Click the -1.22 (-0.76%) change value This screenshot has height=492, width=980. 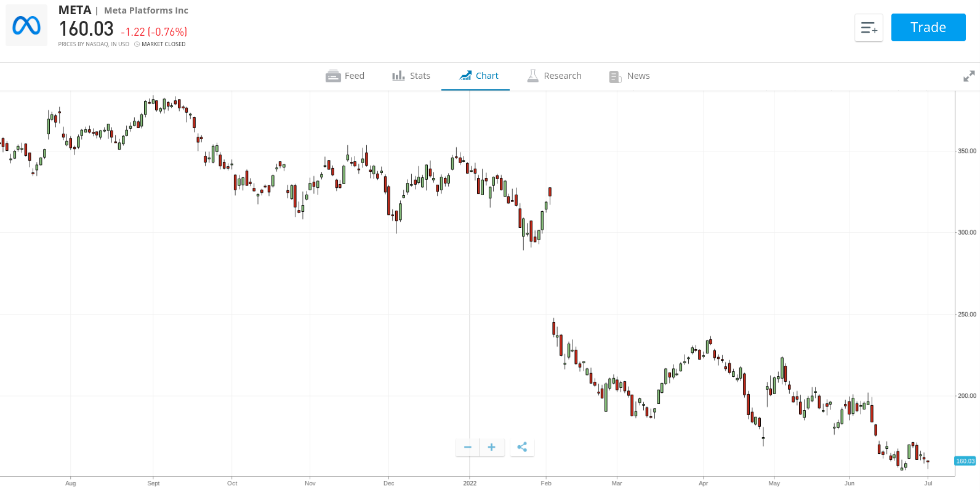tap(154, 31)
